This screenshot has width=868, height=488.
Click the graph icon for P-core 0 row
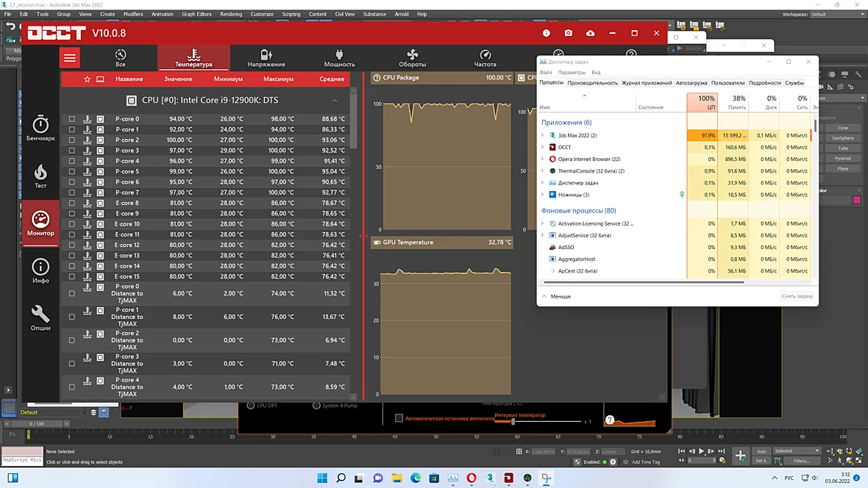[x=88, y=119]
